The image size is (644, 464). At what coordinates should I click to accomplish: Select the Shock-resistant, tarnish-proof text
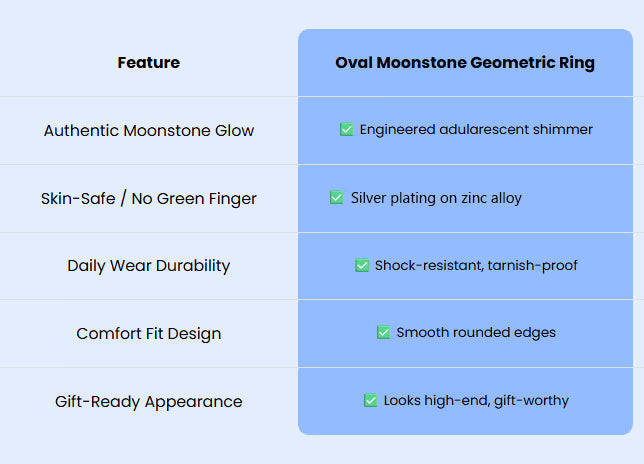coord(476,266)
